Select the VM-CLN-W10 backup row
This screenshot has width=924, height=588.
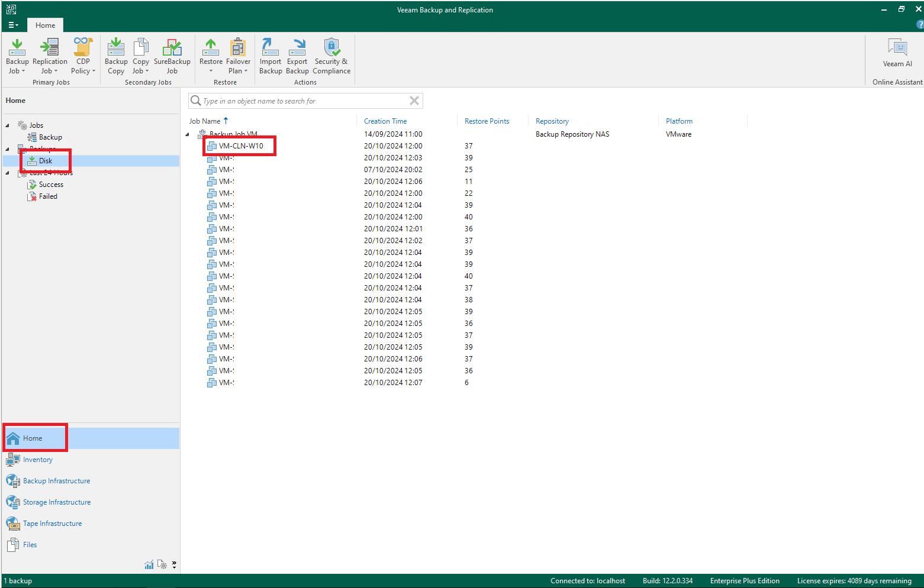click(x=241, y=146)
